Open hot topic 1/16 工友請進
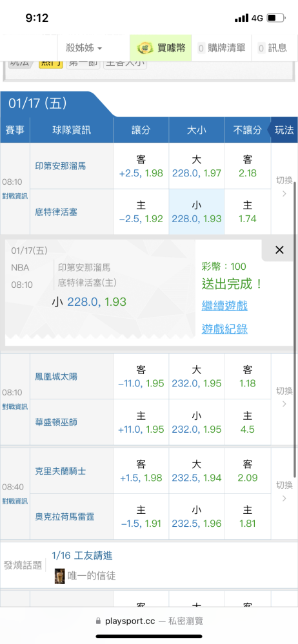Image resolution: width=298 pixels, height=644 pixels. (83, 556)
